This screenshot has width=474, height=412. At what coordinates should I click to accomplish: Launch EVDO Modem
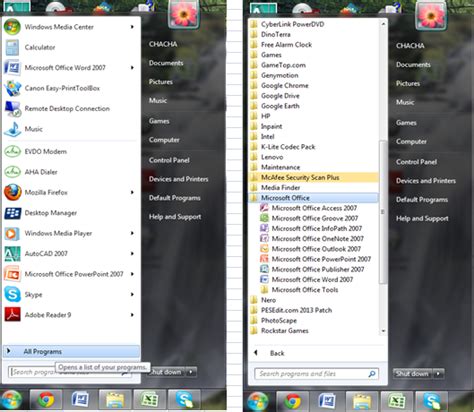coord(71,152)
